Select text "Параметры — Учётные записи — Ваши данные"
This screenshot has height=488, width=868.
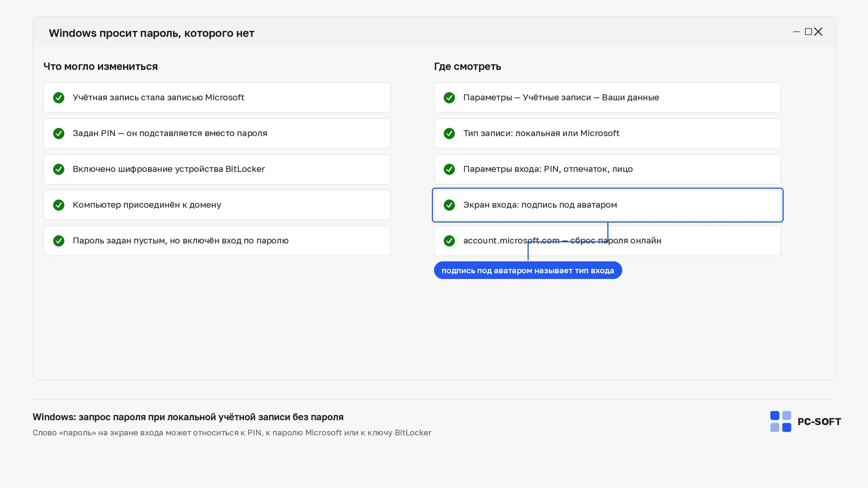(x=561, y=98)
